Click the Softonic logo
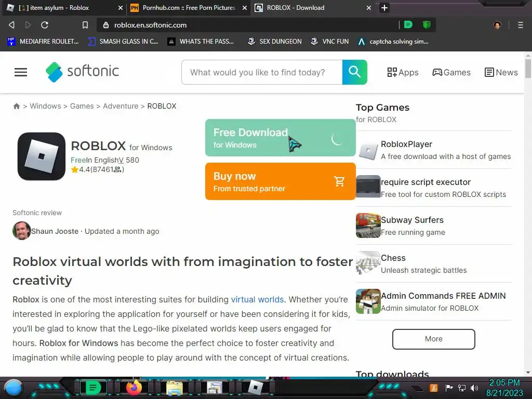The width and height of the screenshot is (532, 399). (83, 72)
